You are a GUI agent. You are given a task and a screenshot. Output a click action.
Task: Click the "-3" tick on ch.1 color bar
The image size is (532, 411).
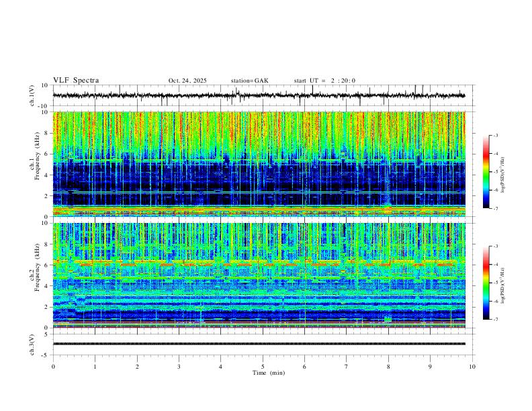point(495,135)
